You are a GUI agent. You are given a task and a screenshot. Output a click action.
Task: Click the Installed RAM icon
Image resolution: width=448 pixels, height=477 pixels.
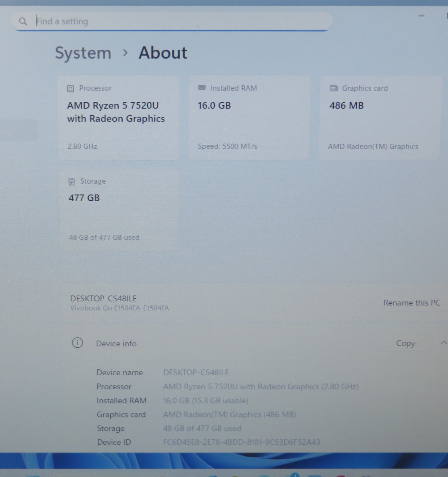click(202, 88)
